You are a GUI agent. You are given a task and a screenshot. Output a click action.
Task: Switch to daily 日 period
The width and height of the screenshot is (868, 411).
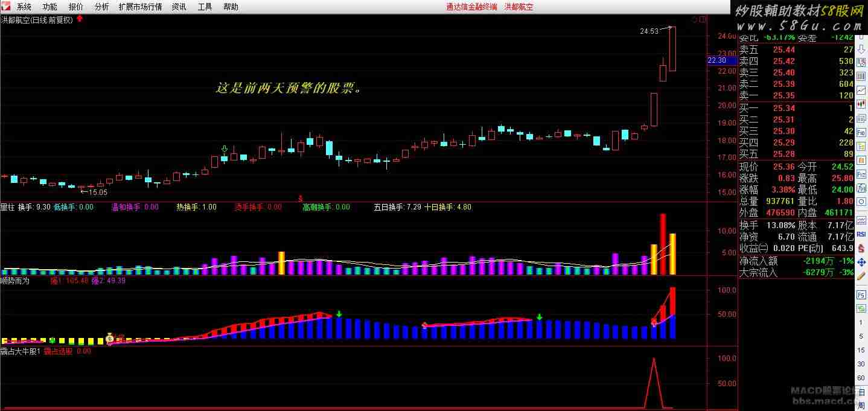tap(861, 391)
